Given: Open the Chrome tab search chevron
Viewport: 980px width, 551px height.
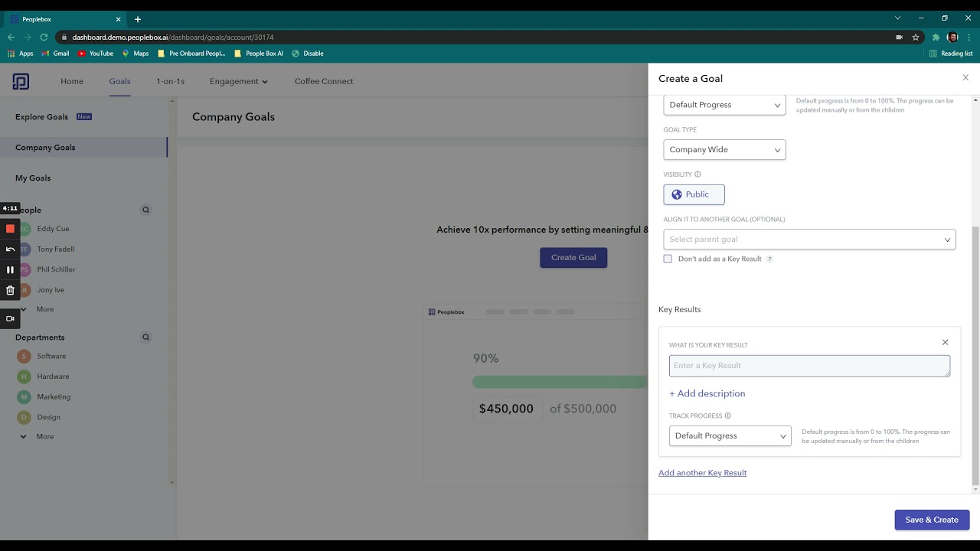Looking at the screenshot, I should (x=898, y=18).
